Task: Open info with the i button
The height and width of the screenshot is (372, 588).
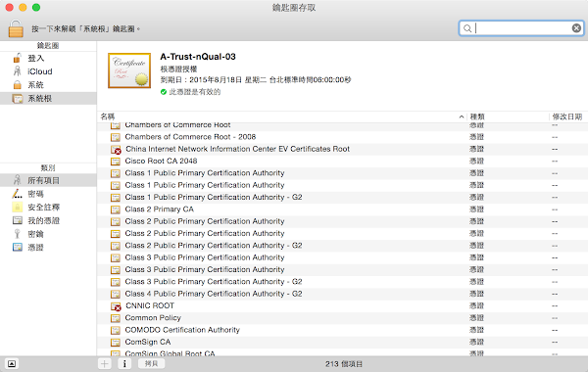Action: click(x=124, y=363)
